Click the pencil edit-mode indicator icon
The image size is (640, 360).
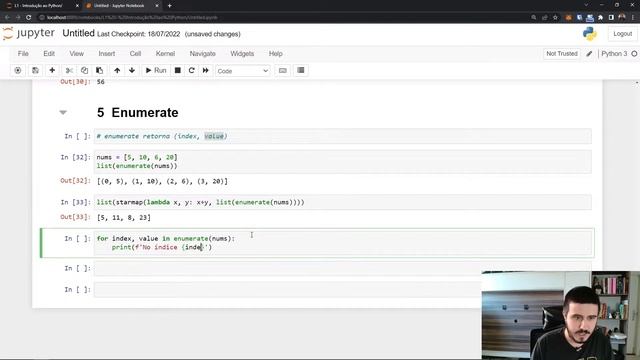[589, 53]
